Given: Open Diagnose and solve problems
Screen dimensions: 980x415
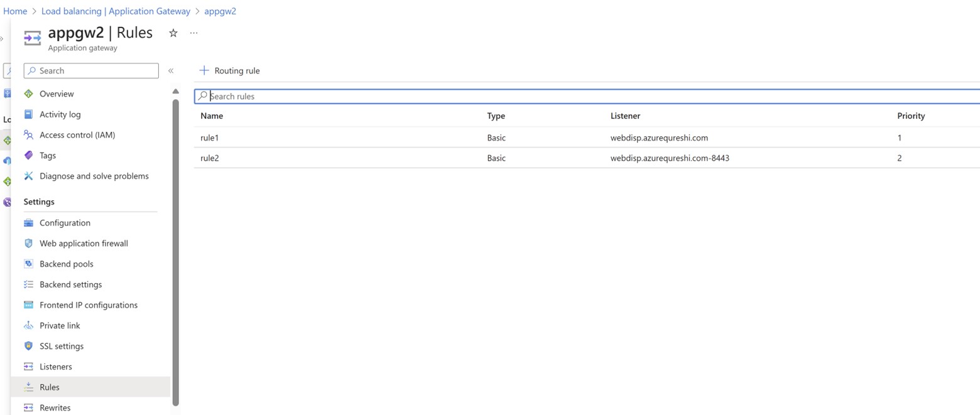Looking at the screenshot, I should (94, 176).
